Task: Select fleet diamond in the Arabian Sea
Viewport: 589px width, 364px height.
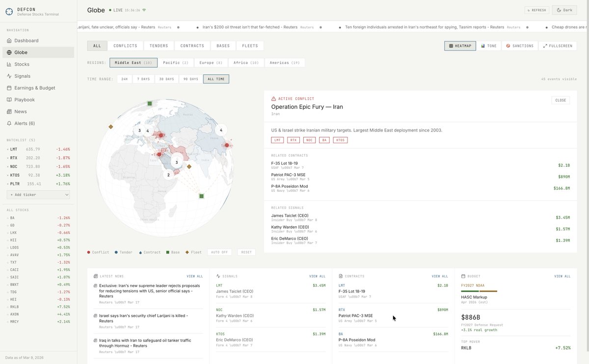Action: pos(189,167)
